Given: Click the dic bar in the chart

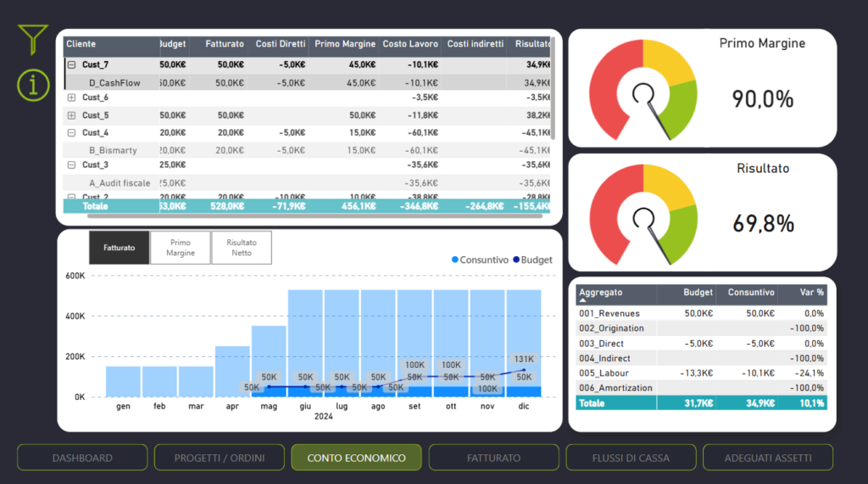Looking at the screenshot, I should pyautogui.click(x=524, y=343).
